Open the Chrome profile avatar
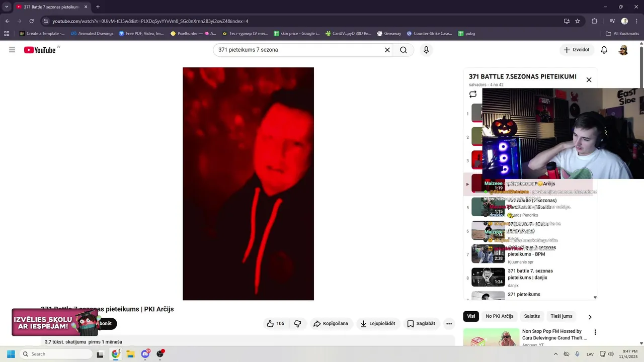The image size is (644, 362). [624, 21]
